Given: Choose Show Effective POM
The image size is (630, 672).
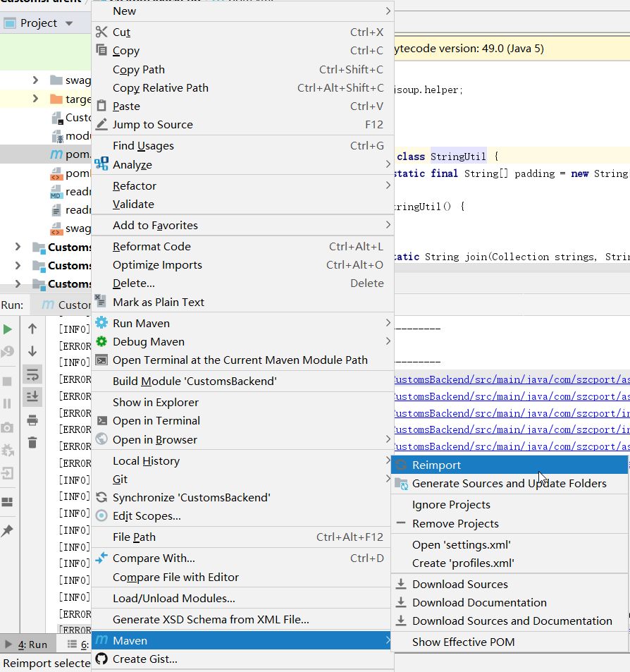Looking at the screenshot, I should [x=463, y=642].
